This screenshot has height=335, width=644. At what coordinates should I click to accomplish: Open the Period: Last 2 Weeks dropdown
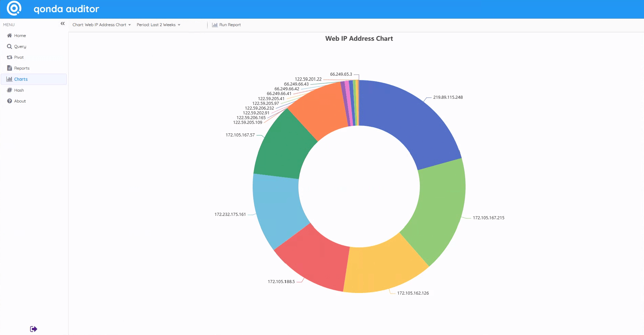pos(158,24)
